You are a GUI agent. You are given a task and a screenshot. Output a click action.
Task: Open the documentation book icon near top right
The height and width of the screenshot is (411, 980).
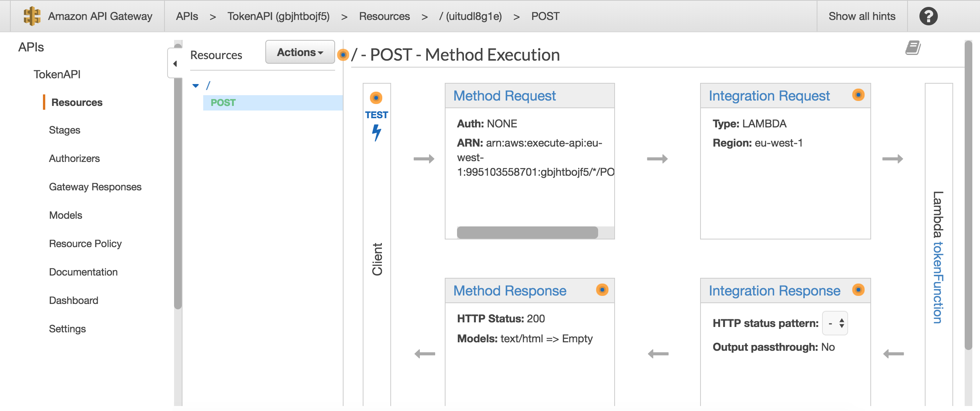point(913,47)
